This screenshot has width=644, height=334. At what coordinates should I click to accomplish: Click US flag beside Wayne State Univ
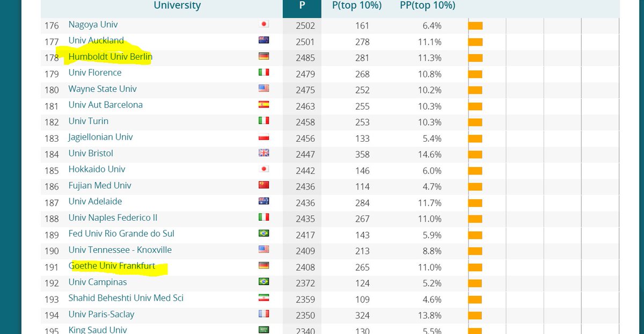coord(264,89)
